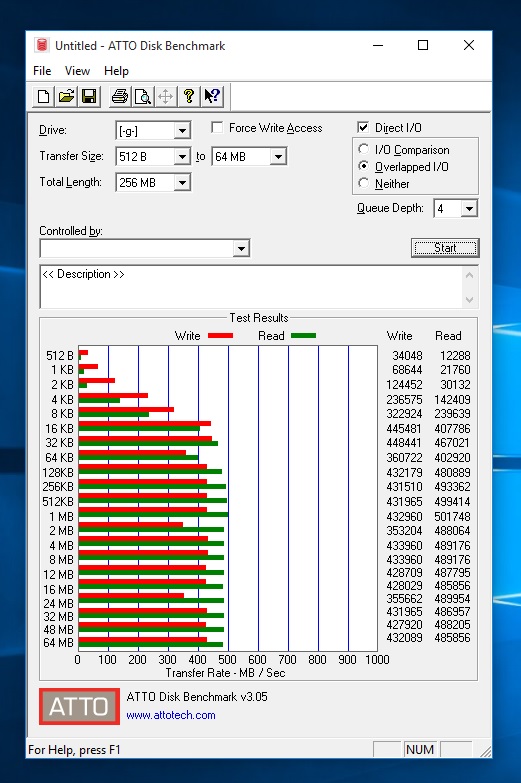Image resolution: width=521 pixels, height=783 pixels.
Task: Click the ATTO Disk Benchmark v3.05 text
Action: [x=197, y=697]
